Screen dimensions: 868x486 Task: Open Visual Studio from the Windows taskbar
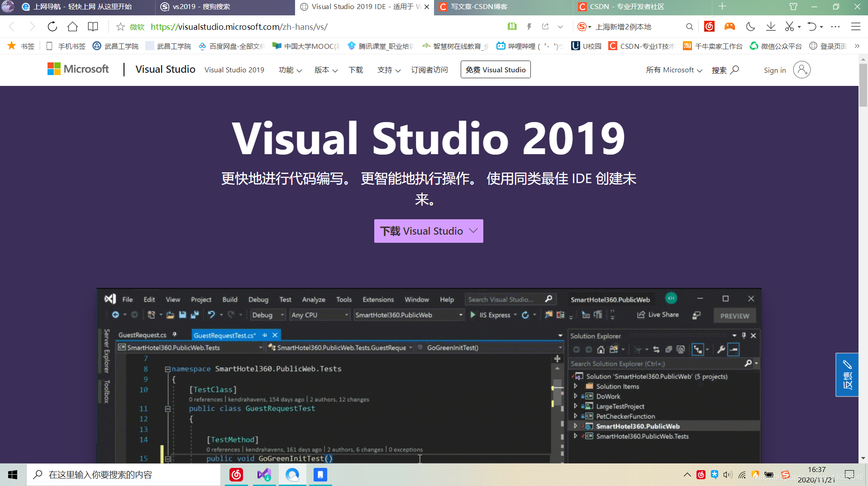264,475
